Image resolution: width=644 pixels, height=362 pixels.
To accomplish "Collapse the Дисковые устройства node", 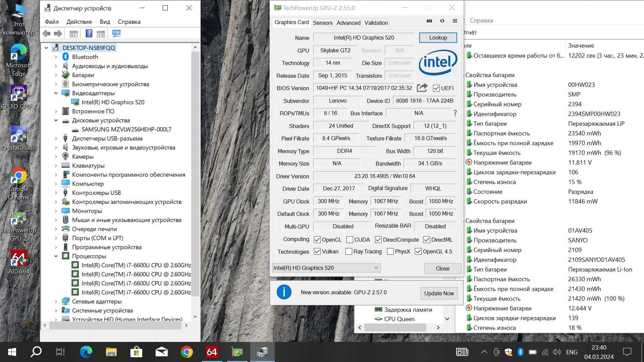I will [56, 120].
